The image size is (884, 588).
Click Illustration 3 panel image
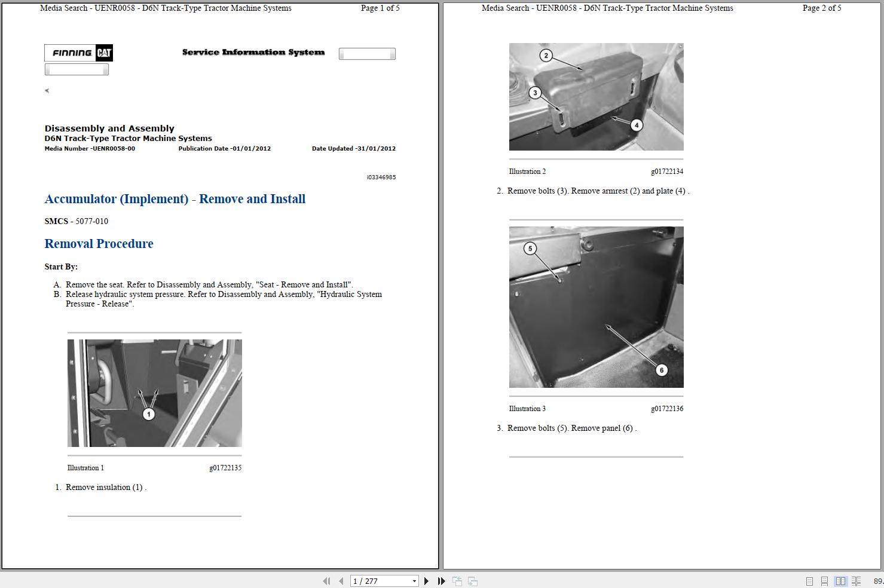coord(596,307)
